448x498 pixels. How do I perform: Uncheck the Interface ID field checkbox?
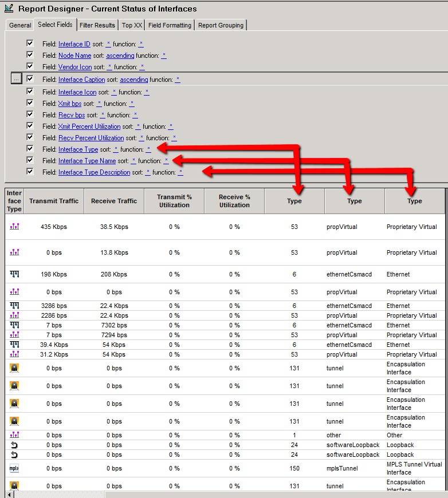30,43
